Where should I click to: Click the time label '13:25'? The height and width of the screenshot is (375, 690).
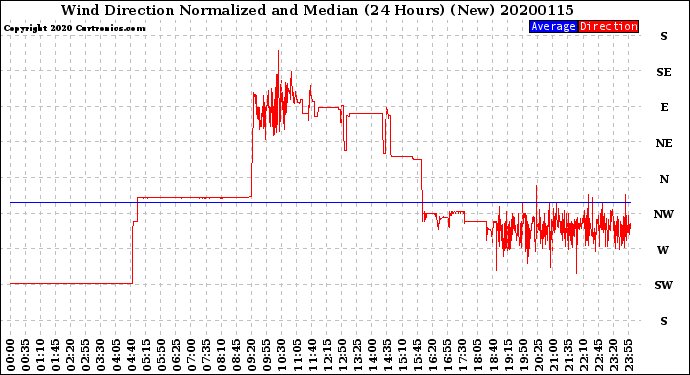tap(356, 355)
